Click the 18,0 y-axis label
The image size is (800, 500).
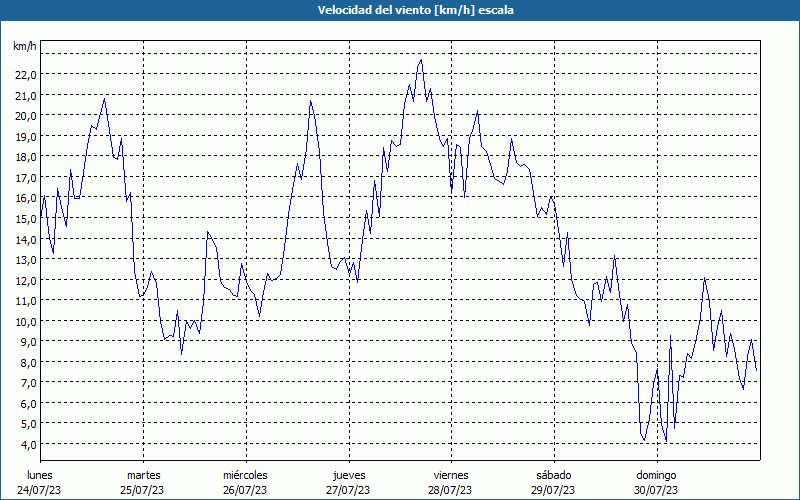click(x=27, y=157)
